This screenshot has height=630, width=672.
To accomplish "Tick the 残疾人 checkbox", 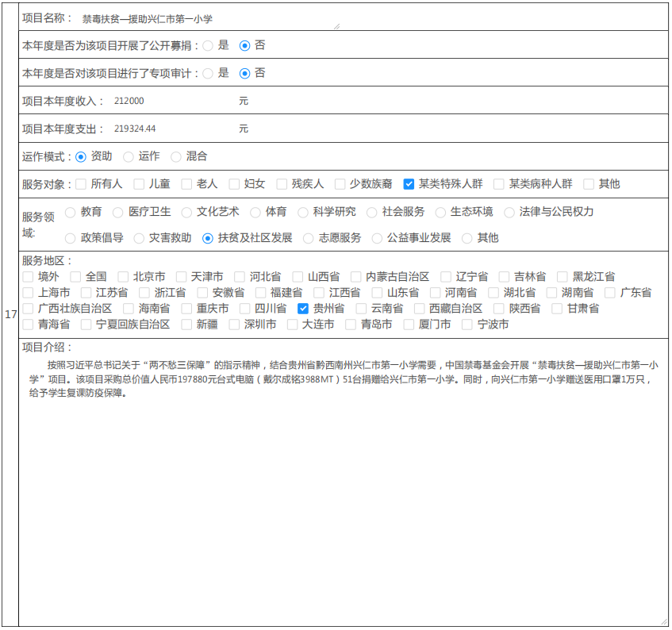I will click(282, 184).
